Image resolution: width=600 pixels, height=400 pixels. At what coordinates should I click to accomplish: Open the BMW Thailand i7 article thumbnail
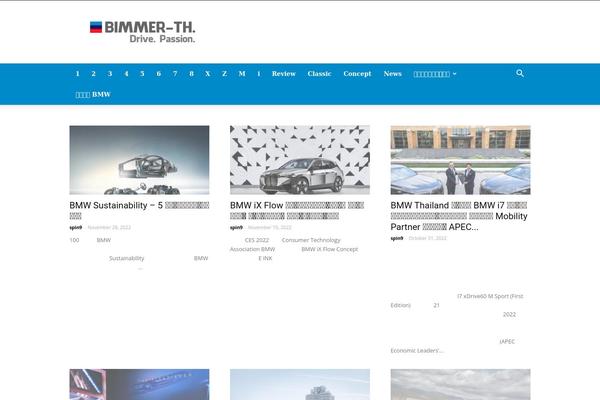[x=460, y=160]
